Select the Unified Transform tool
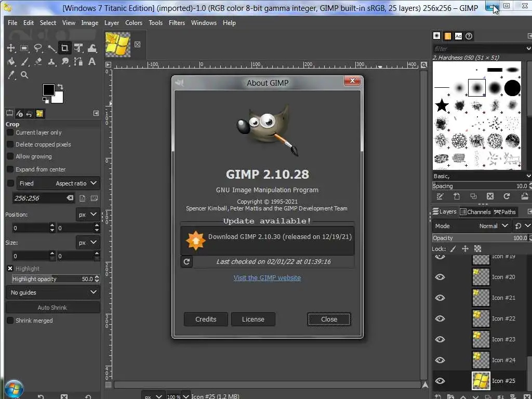This screenshot has width=532, height=399. click(78, 48)
